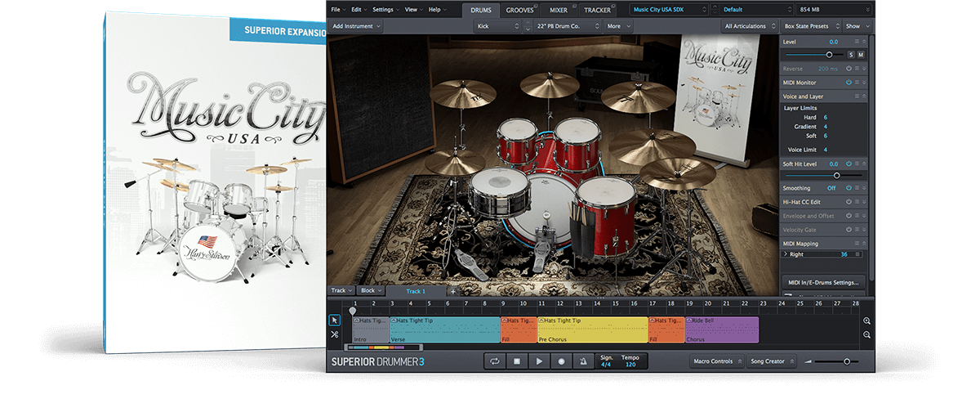Toggle Reverse power button
This screenshot has height=399, width=980.
coord(849,69)
